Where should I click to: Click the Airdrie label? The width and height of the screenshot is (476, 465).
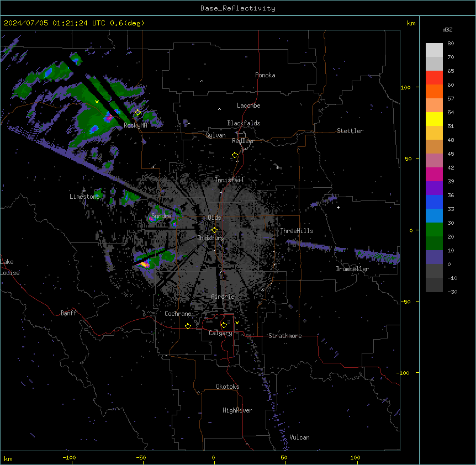click(223, 297)
